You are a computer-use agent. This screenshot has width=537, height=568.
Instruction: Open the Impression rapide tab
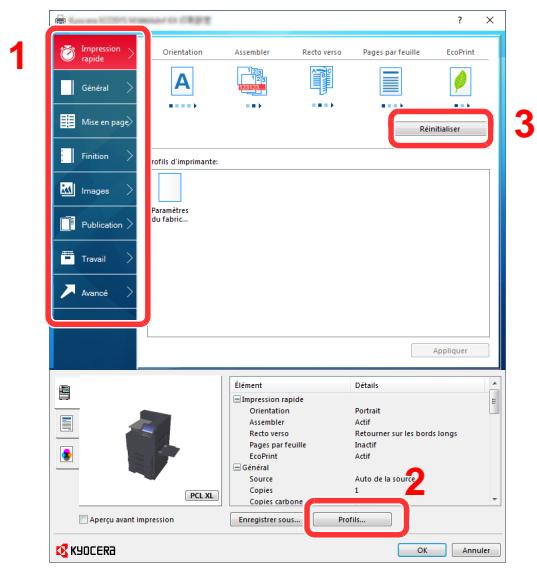click(95, 53)
